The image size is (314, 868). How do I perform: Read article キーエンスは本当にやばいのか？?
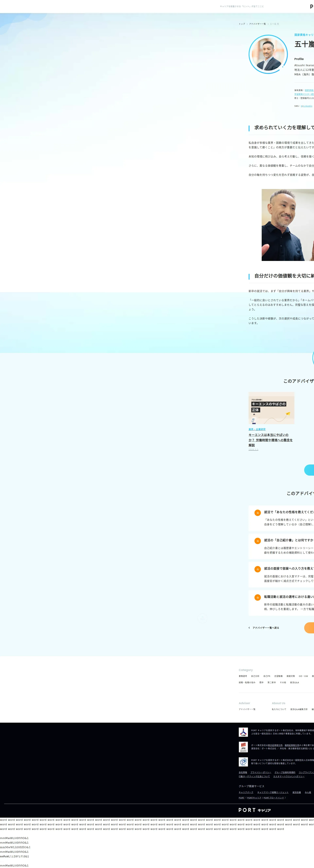pos(270,440)
